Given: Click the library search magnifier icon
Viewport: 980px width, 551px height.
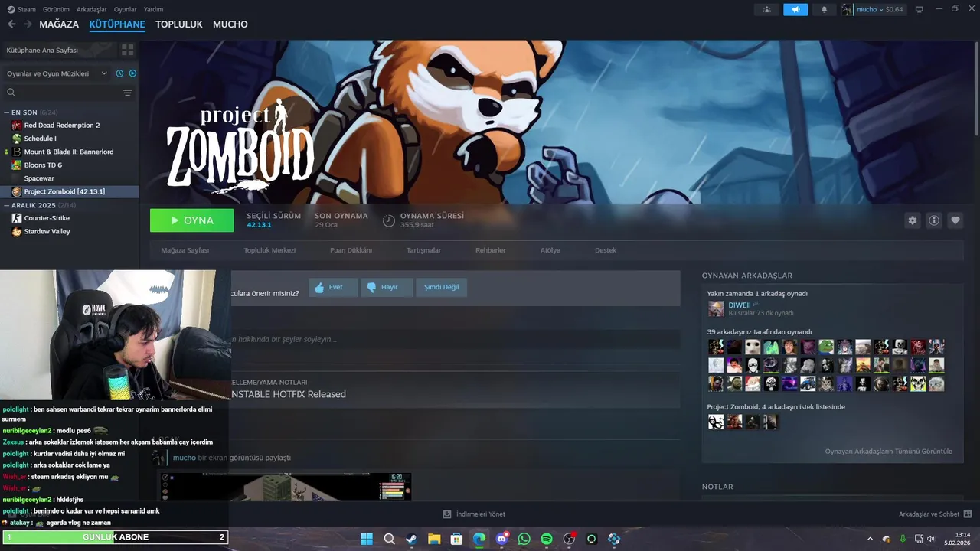Looking at the screenshot, I should (x=11, y=93).
